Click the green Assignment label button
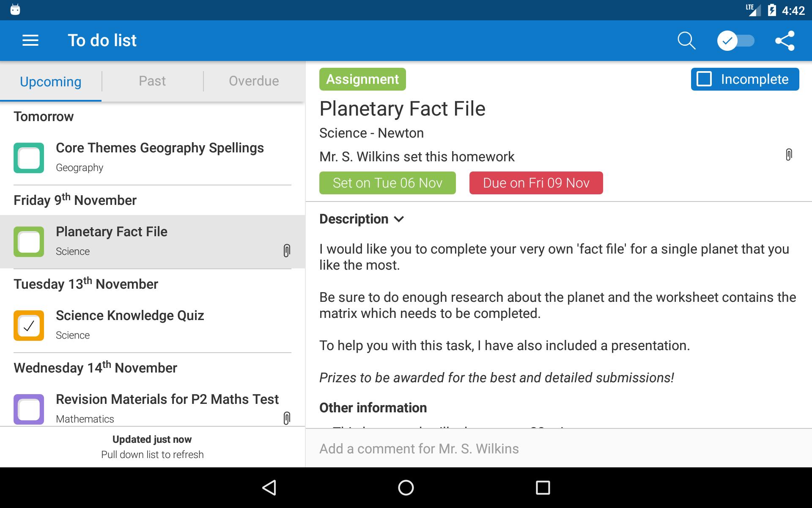The image size is (812, 508). (362, 79)
